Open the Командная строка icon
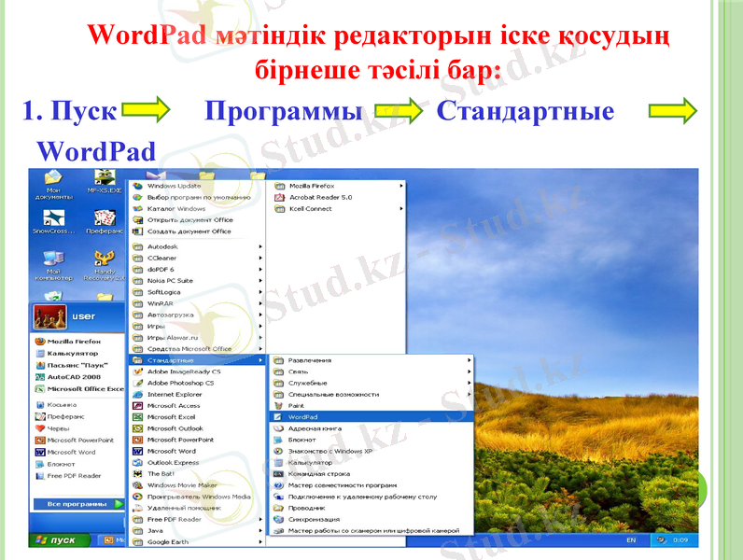This screenshot has width=743, height=560. tap(278, 474)
